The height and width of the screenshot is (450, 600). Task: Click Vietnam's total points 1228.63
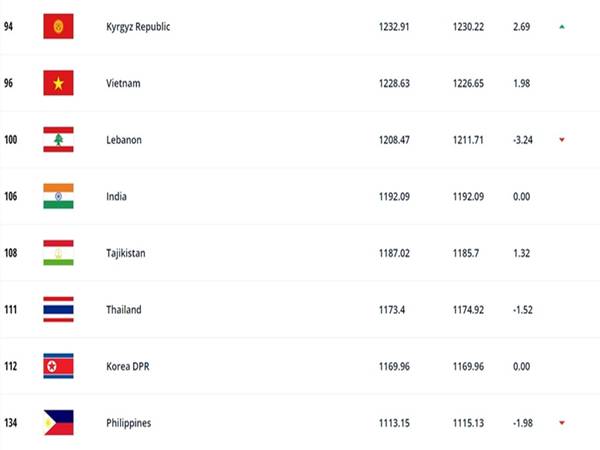coord(394,83)
